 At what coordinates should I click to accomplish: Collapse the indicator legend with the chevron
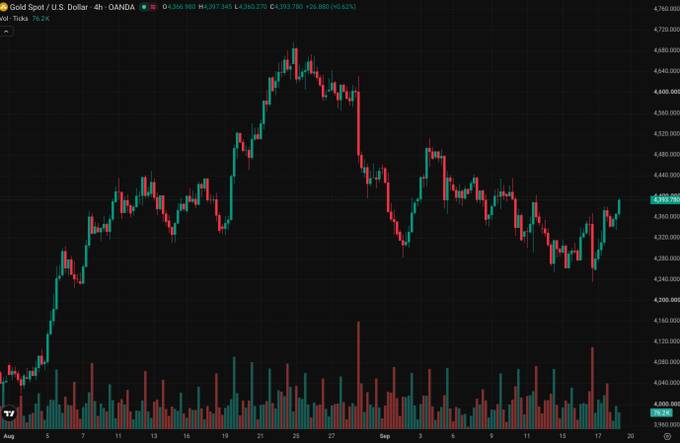point(6,32)
